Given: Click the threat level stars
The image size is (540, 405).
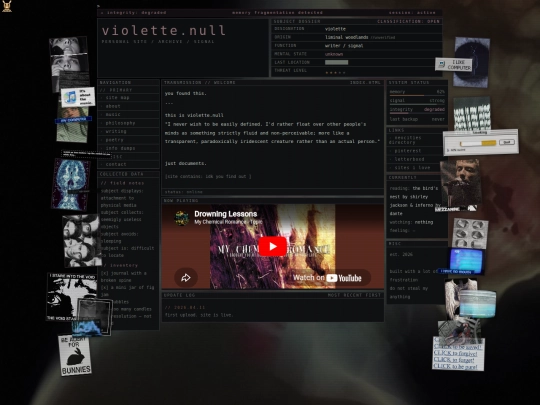Looking at the screenshot, I should (x=335, y=72).
